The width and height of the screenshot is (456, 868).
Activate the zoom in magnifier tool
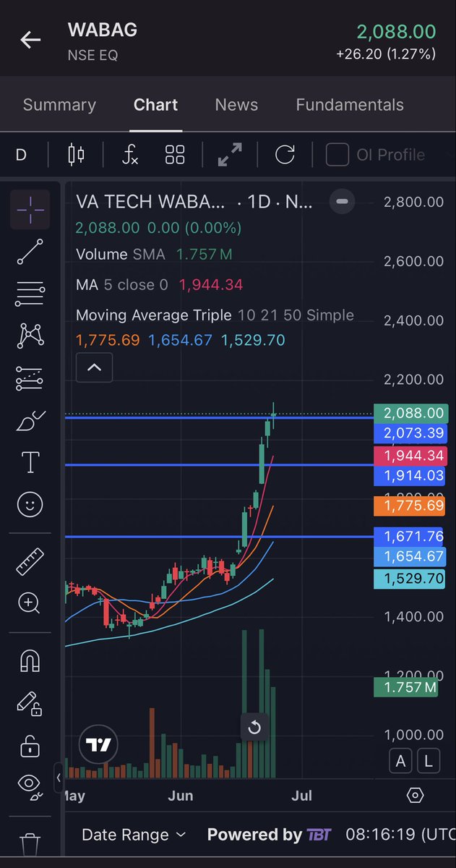point(30,603)
